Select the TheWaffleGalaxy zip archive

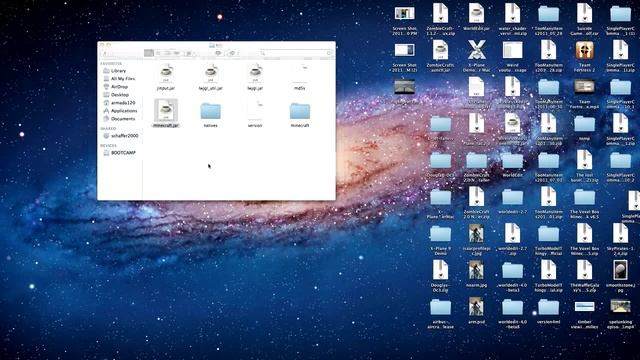584,276
